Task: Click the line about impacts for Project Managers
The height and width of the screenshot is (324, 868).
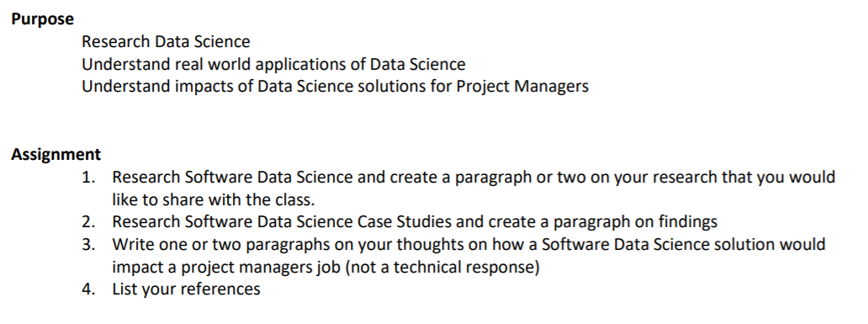Action: tap(335, 87)
